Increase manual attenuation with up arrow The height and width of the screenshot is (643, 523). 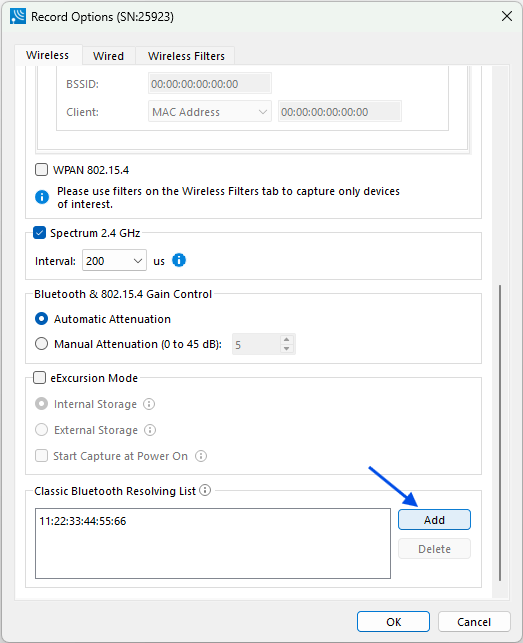[286, 339]
